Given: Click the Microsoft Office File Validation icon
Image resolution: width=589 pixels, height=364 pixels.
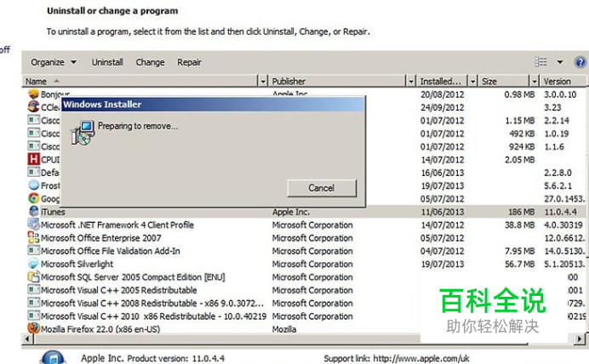Looking at the screenshot, I should 33,250.
